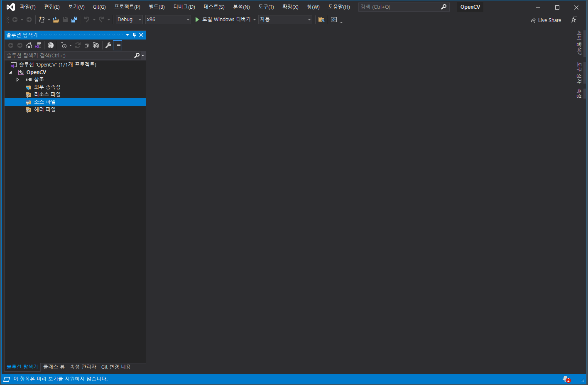Collapse the OpenCV project node arrow

tap(10, 72)
